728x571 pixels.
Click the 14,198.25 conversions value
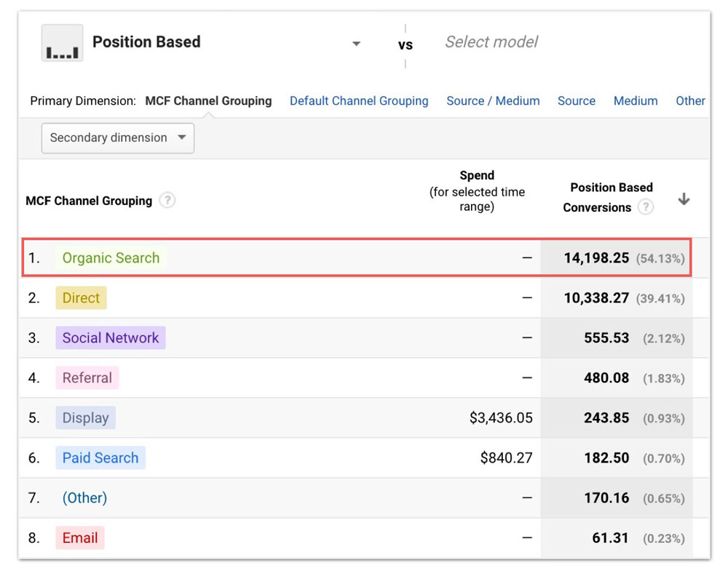pyautogui.click(x=596, y=258)
